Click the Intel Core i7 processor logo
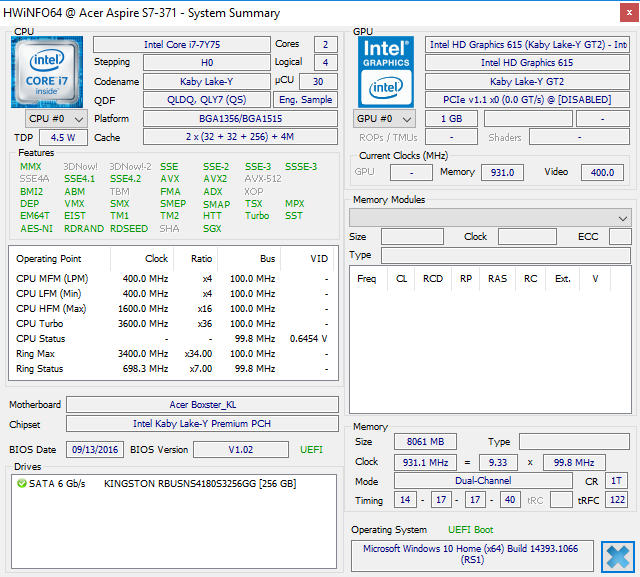The image size is (640, 577). click(x=48, y=70)
